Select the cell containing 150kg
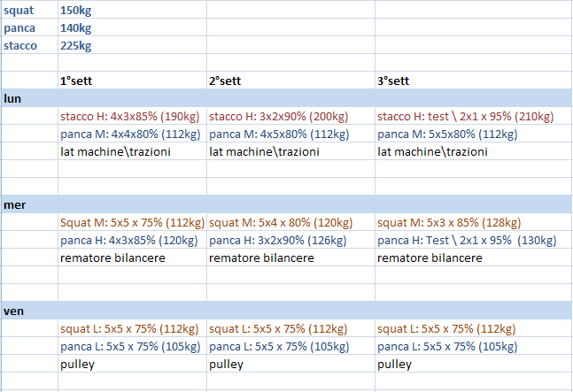This screenshot has width=573, height=392. (x=76, y=11)
